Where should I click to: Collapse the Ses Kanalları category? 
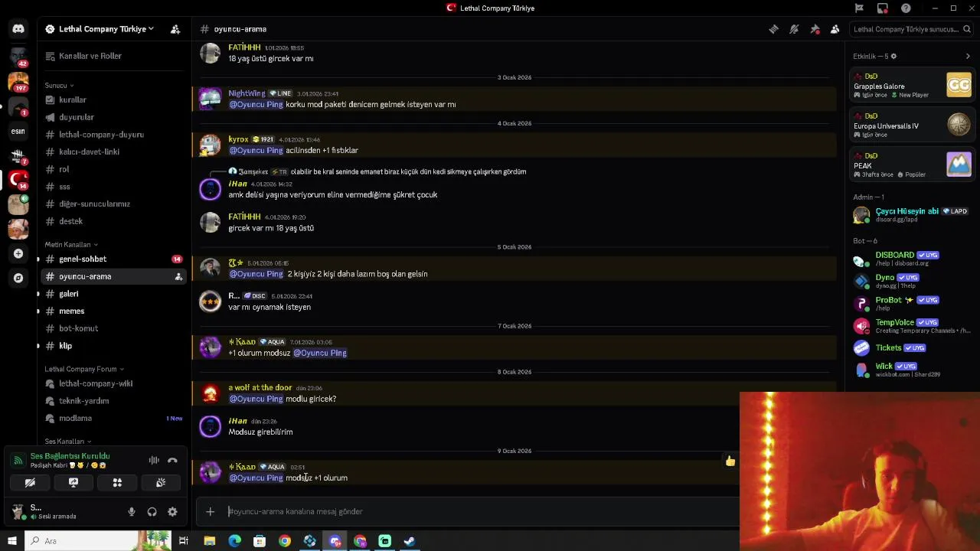coord(67,442)
